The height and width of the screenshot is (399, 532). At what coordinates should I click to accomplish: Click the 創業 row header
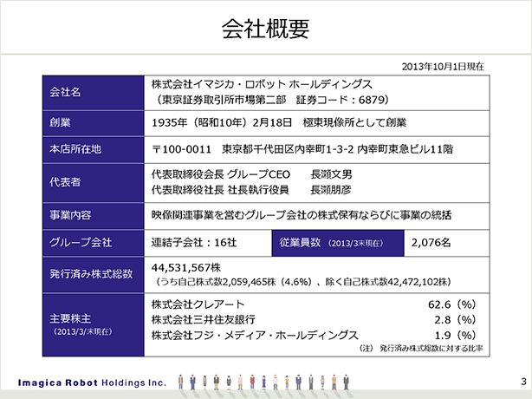pos(94,123)
